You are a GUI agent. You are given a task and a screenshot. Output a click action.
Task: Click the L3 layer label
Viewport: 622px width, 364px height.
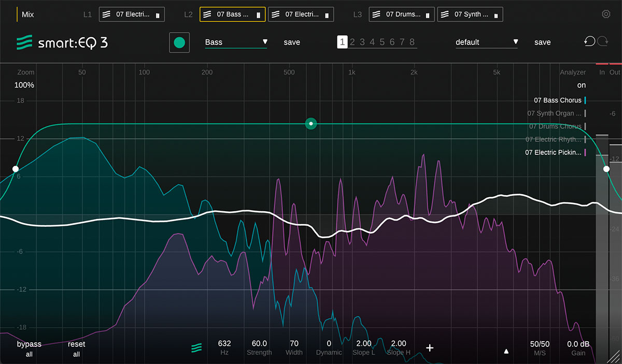[357, 14]
